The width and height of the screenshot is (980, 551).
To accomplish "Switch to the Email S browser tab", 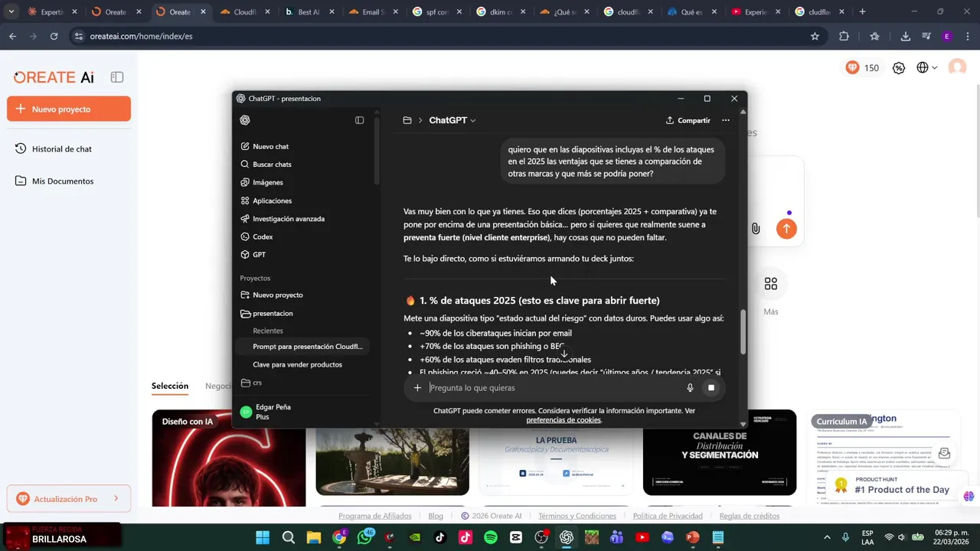I will pyautogui.click(x=372, y=11).
